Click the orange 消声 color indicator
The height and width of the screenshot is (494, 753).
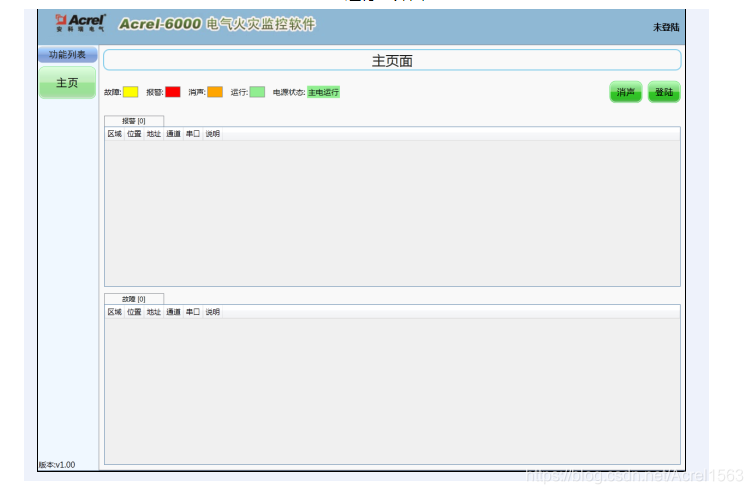[215, 92]
